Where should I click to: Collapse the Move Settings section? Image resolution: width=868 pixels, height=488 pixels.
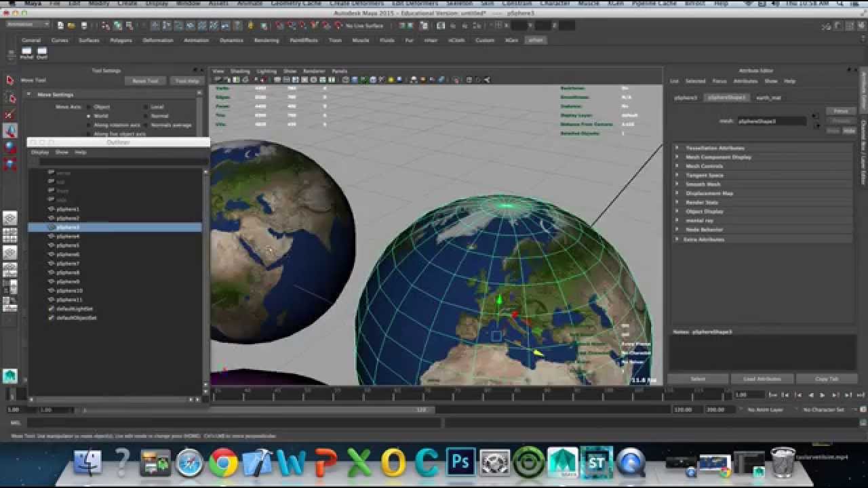[29, 95]
